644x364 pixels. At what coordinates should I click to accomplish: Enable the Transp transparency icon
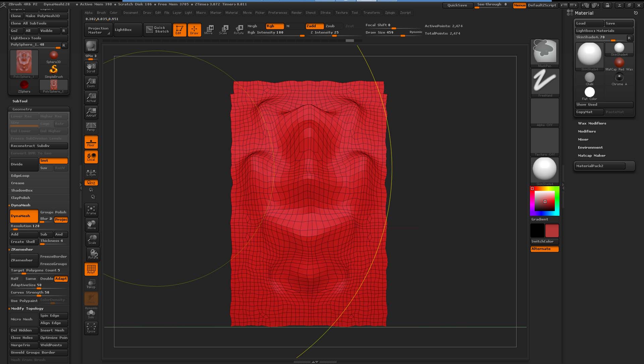tap(91, 284)
